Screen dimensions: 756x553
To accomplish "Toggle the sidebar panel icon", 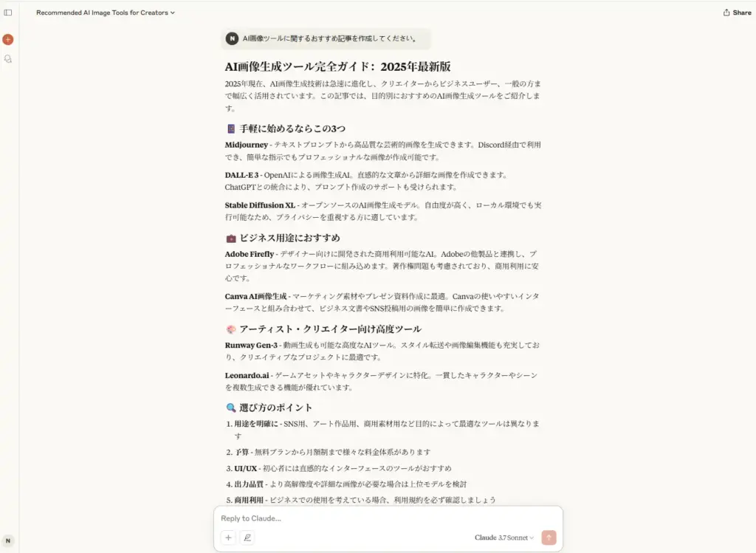I will [7, 13].
